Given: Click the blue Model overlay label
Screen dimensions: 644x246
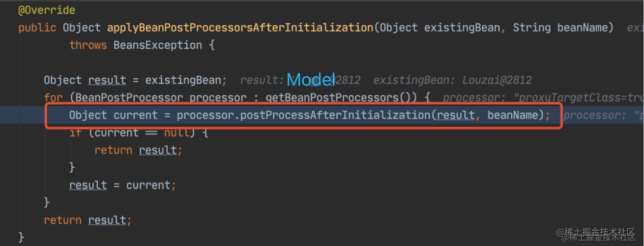Looking at the screenshot, I should pyautogui.click(x=311, y=80).
